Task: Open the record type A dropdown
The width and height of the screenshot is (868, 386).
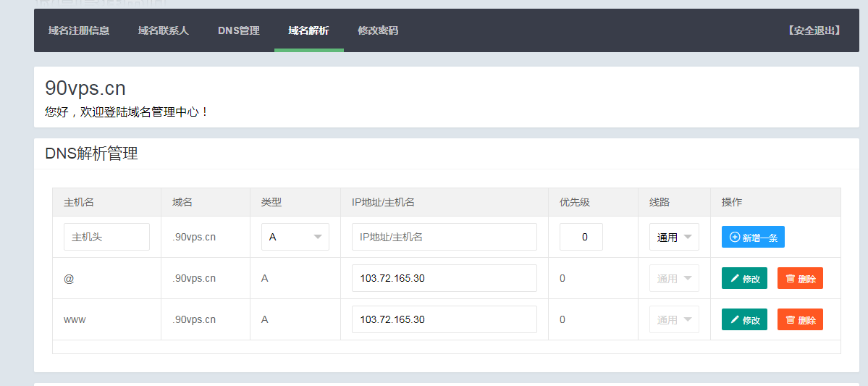Action: 295,237
